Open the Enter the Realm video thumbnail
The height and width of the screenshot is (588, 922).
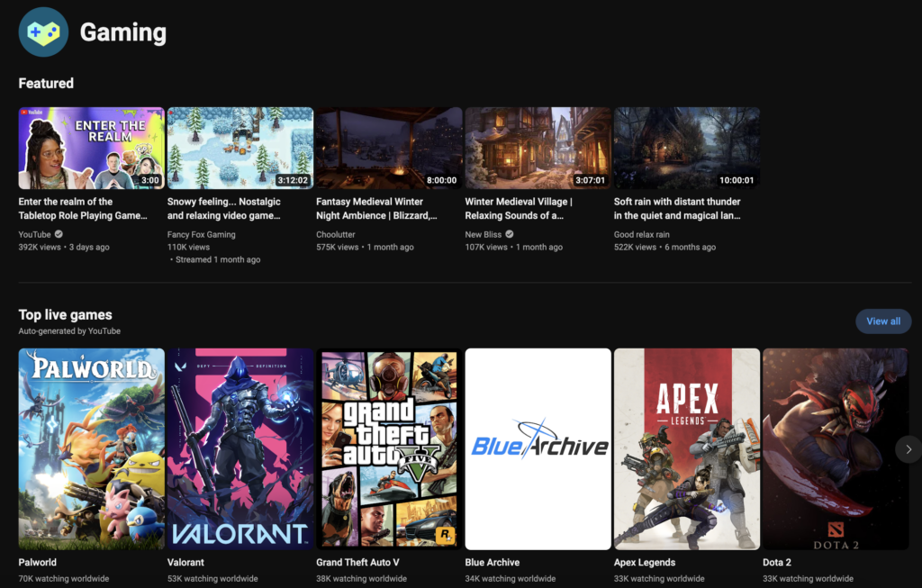pyautogui.click(x=92, y=149)
